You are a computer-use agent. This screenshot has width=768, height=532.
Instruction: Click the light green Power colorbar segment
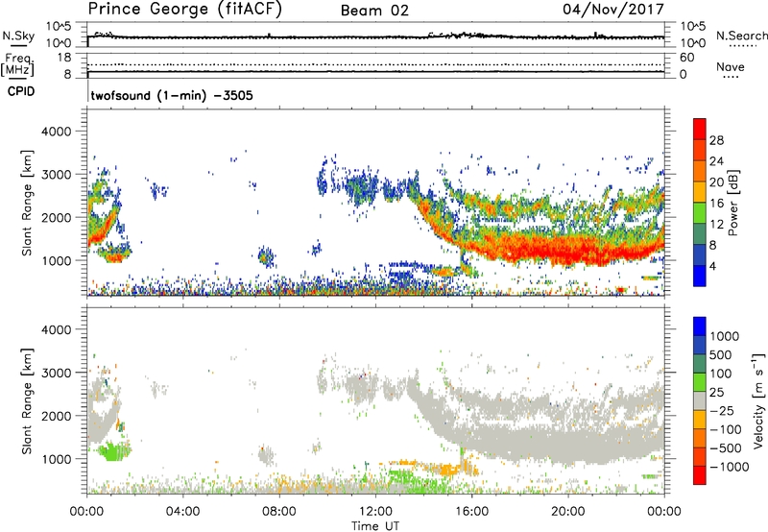coord(700,213)
